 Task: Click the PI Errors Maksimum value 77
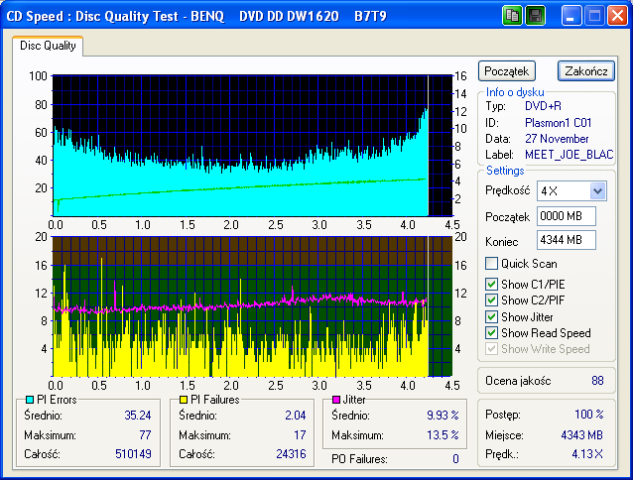click(145, 435)
